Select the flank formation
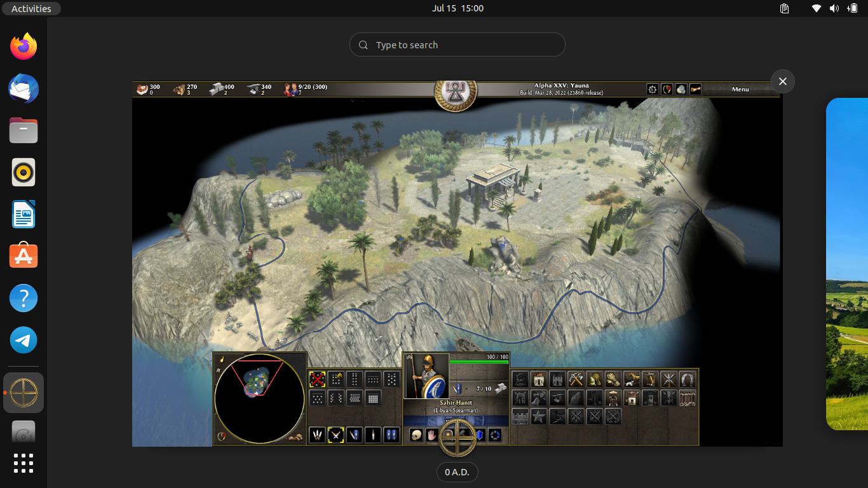 336,398
